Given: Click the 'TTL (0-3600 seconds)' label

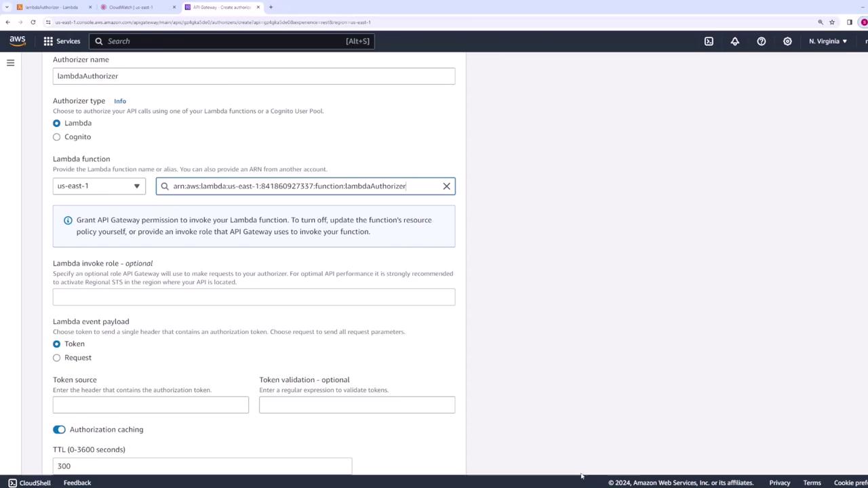Looking at the screenshot, I should click(89, 450).
